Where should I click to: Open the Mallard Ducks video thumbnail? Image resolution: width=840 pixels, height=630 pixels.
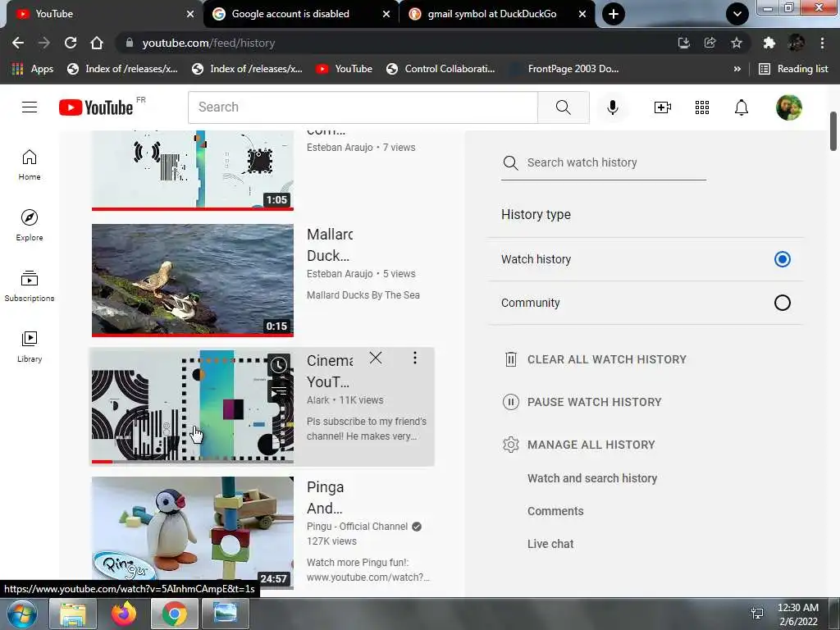(x=192, y=281)
